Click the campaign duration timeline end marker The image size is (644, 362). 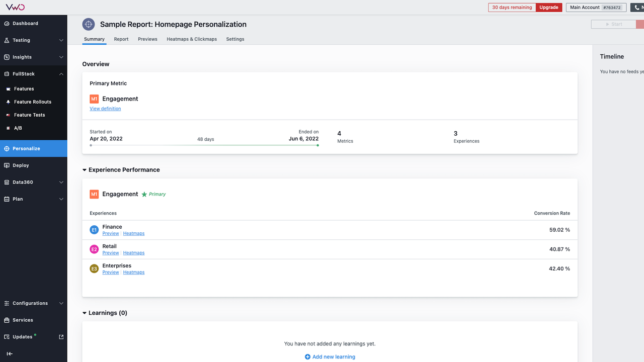[x=317, y=145]
